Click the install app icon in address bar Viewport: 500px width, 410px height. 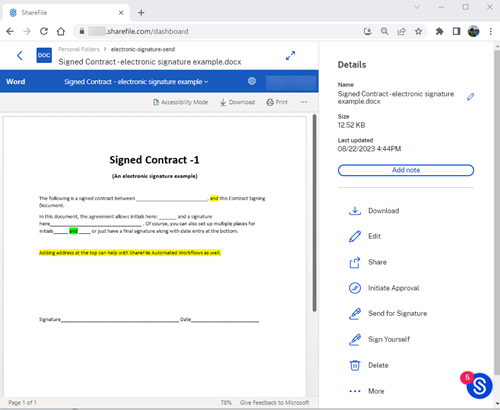[x=367, y=31]
